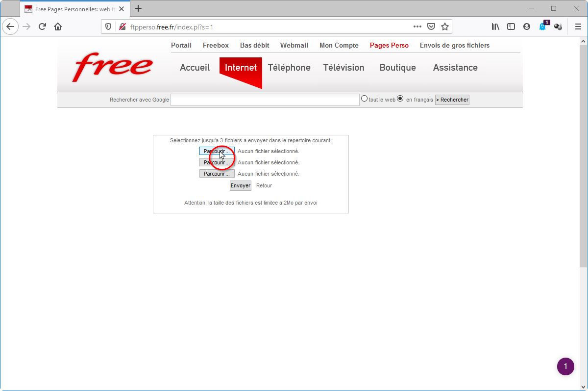The image size is (588, 391).
Task: Open the Boutique tab
Action: 397,68
